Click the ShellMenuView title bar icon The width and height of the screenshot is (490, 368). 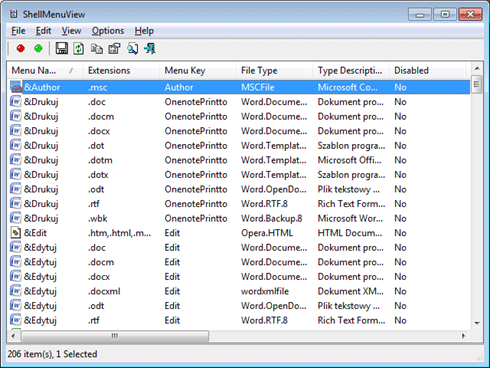click(x=14, y=14)
